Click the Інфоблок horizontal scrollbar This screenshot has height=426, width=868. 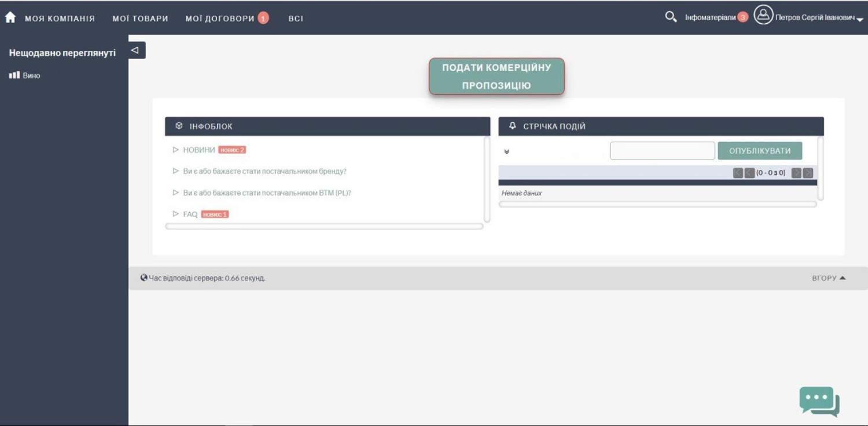point(324,227)
